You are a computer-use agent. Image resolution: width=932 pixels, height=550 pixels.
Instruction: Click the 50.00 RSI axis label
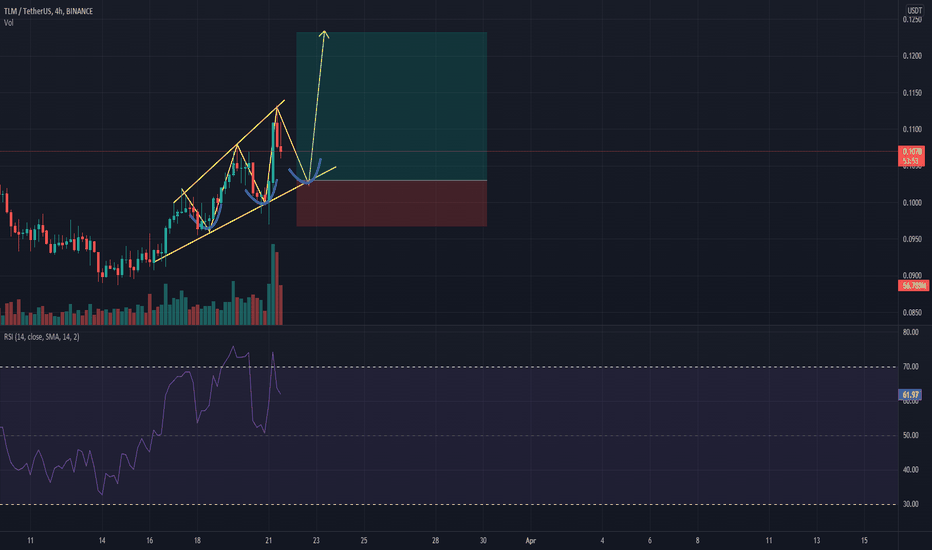(910, 435)
